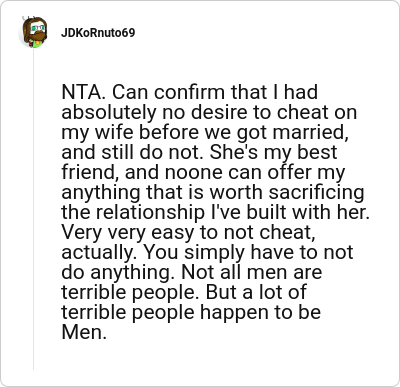Click the phrase 'do anything.'

pyautogui.click(x=118, y=273)
